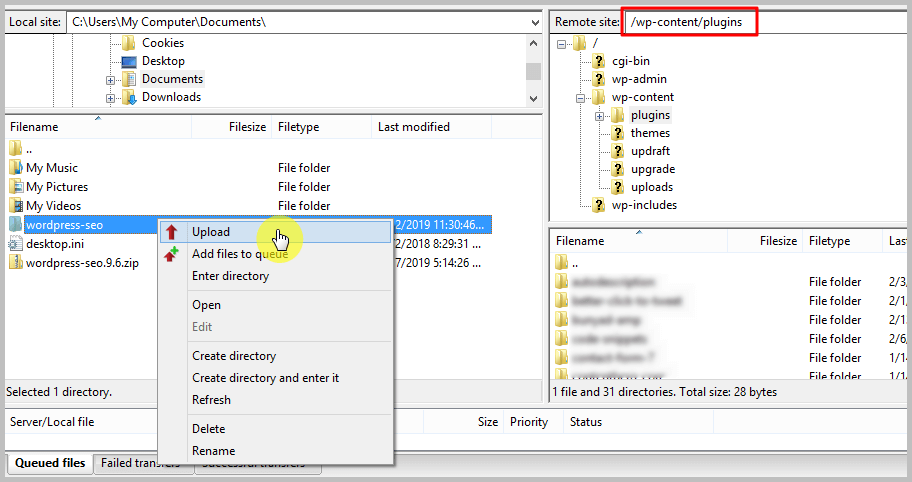Click the remote root folder icon
912x482 pixels.
tap(579, 43)
